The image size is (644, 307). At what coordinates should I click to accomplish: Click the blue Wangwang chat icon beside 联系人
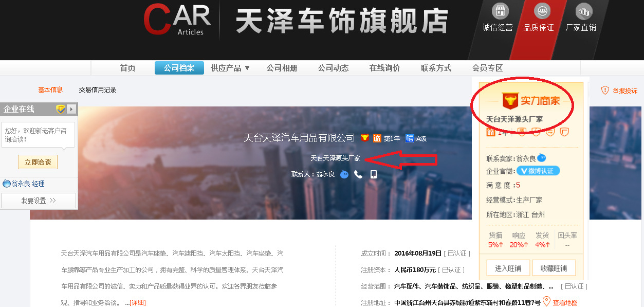point(344,174)
